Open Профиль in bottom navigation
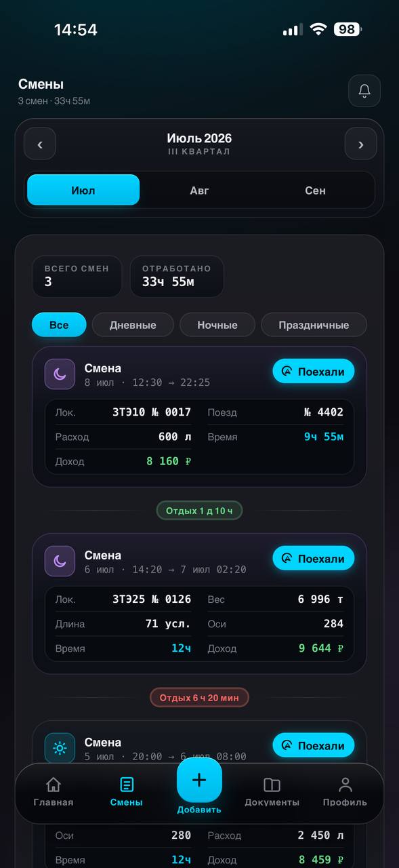The image size is (399, 868). (x=345, y=792)
